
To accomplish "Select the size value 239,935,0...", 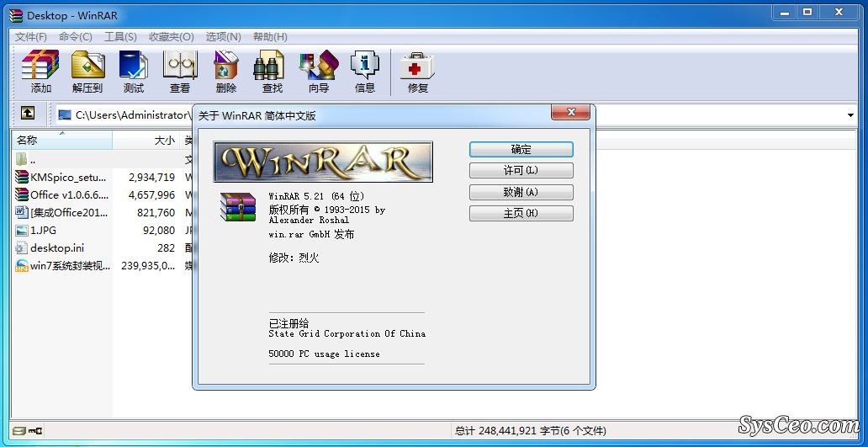I will (x=148, y=266).
